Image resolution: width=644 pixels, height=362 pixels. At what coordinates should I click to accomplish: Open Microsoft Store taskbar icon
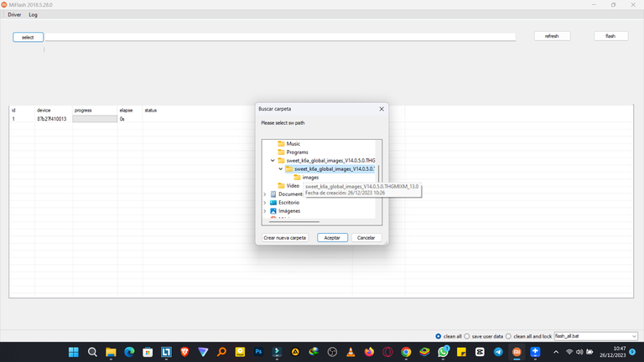[x=148, y=352]
